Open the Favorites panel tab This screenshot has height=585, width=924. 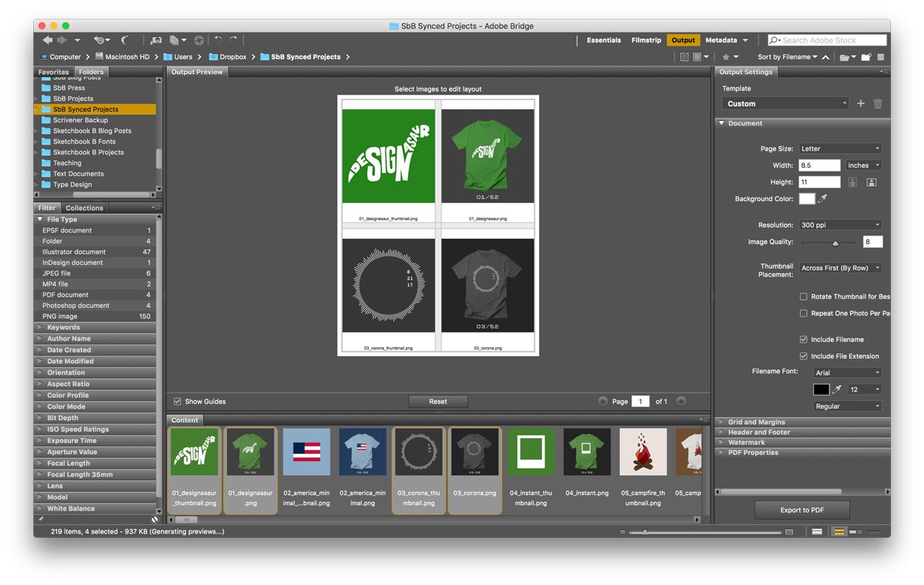click(54, 72)
